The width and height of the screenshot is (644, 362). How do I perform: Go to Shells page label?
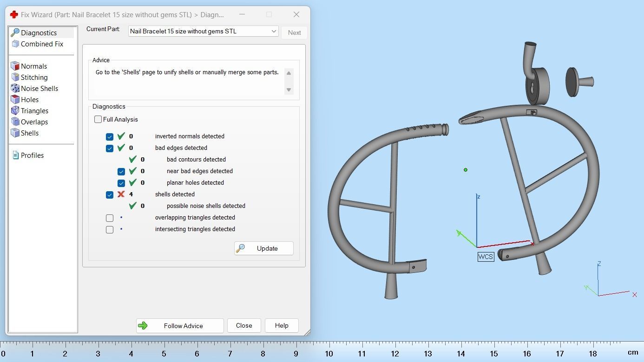[30, 133]
